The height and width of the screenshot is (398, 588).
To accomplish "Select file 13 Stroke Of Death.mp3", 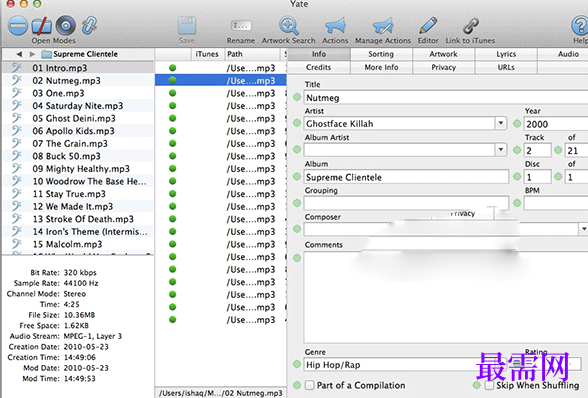I will coord(78,219).
